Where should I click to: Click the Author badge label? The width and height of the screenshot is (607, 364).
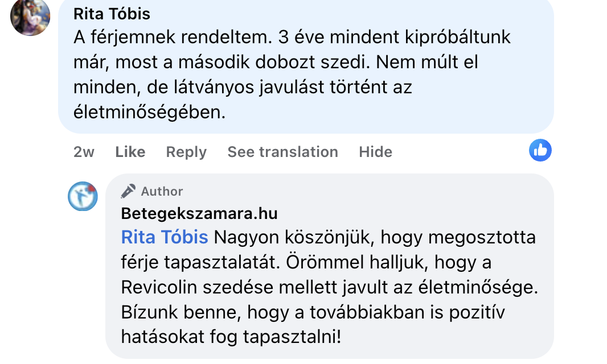coord(162,191)
